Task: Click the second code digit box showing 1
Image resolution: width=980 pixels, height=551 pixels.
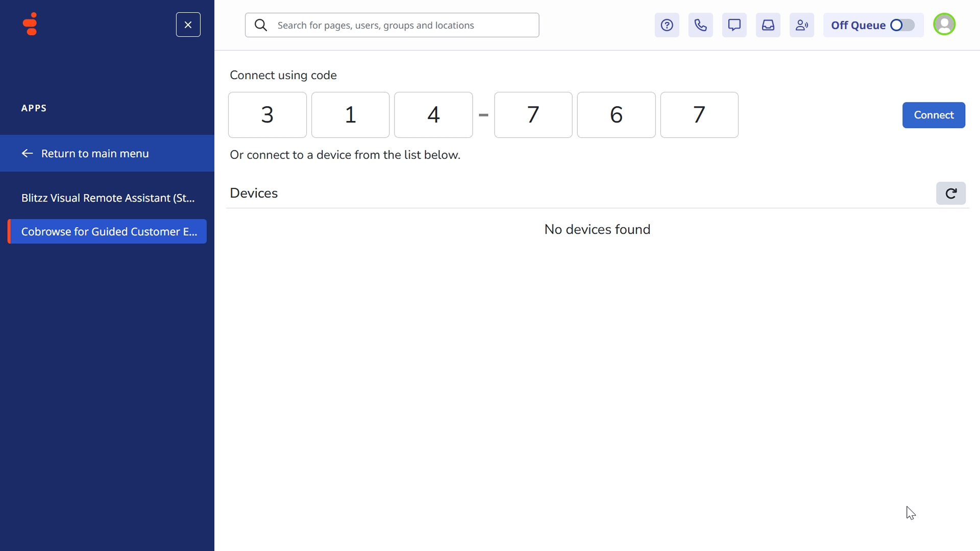Action: point(350,115)
